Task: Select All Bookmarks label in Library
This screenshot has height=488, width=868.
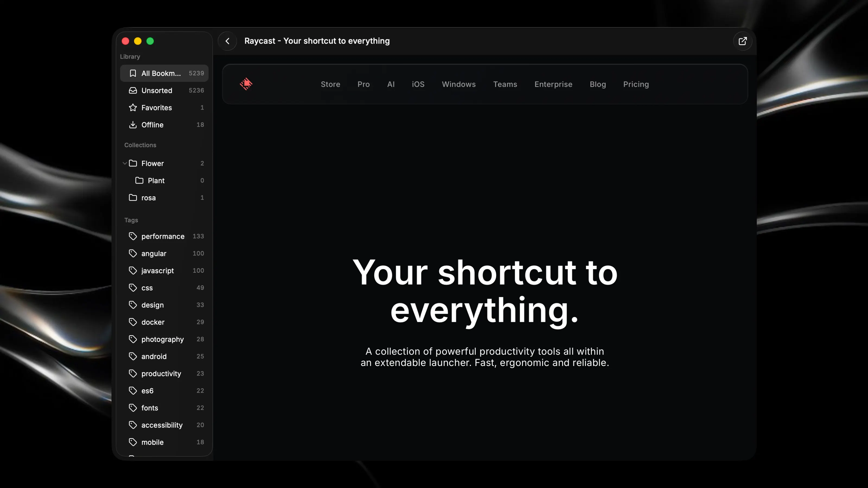Action: [161, 73]
